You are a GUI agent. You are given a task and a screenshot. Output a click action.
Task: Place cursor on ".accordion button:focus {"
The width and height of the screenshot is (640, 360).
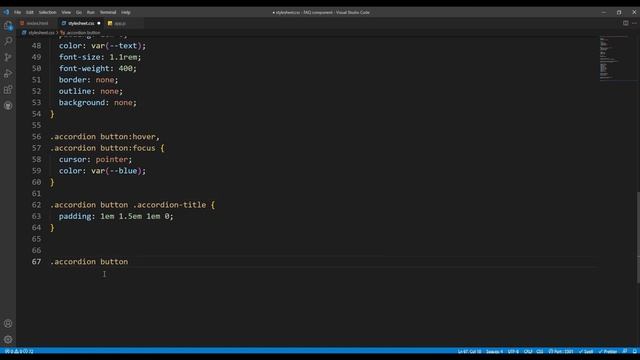(x=107, y=148)
